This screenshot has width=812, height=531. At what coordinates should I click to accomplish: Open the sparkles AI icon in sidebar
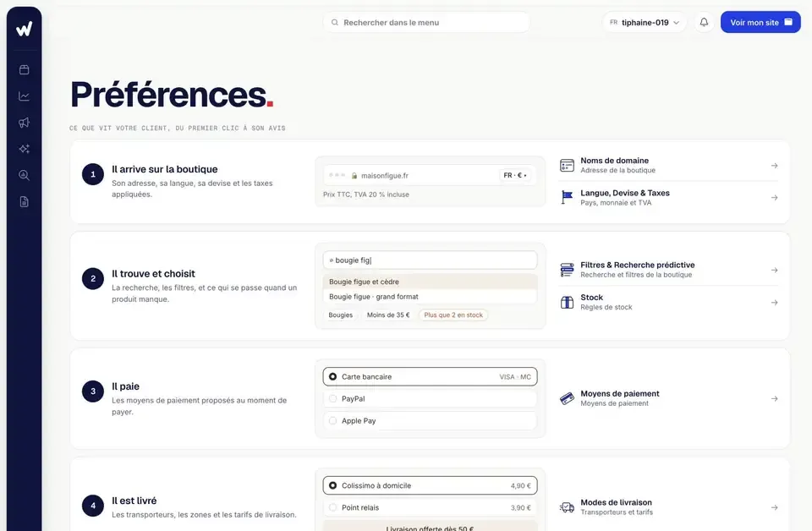pos(24,149)
